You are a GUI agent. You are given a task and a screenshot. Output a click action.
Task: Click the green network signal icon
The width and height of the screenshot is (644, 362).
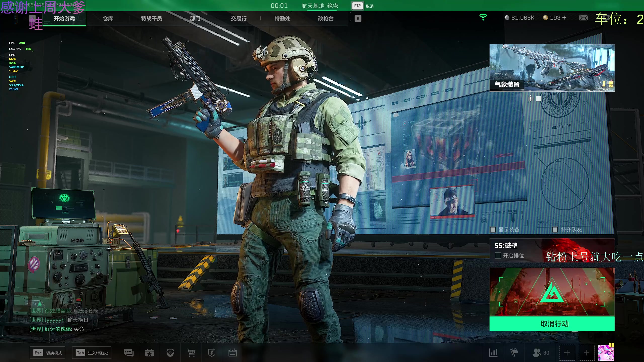[483, 17]
